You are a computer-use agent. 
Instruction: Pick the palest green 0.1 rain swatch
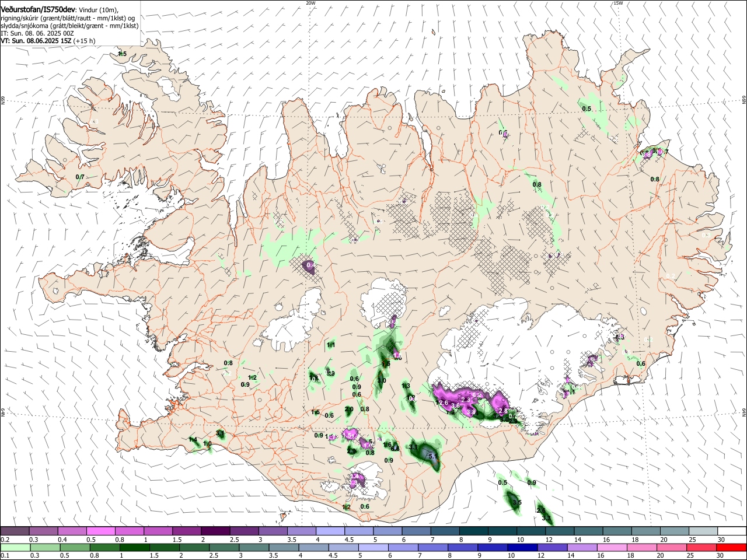(x=16, y=547)
